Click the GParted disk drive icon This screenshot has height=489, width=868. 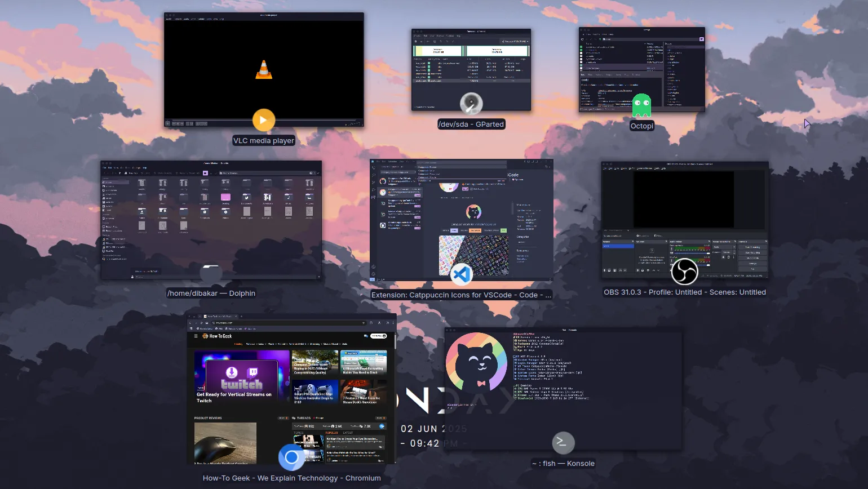click(x=471, y=103)
